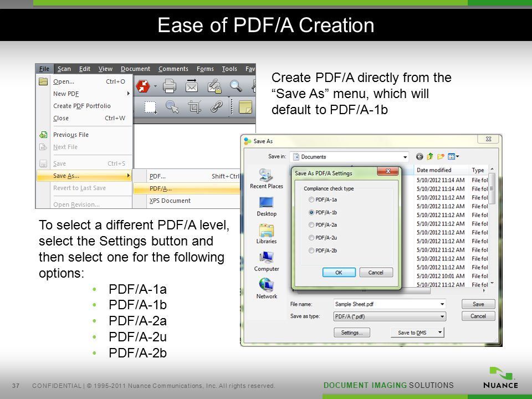The image size is (532, 399).
Task: Open the Forms menu
Action: (x=205, y=69)
